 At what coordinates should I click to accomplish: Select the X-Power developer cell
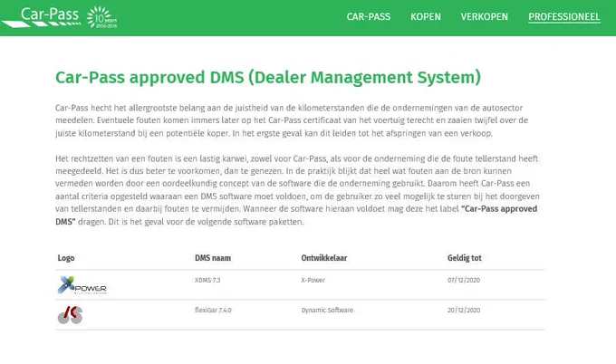tap(313, 280)
